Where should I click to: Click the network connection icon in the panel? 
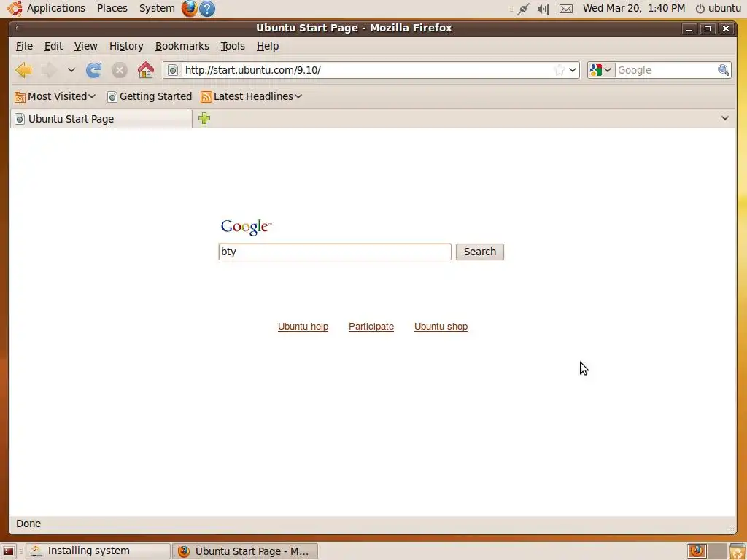click(x=523, y=9)
